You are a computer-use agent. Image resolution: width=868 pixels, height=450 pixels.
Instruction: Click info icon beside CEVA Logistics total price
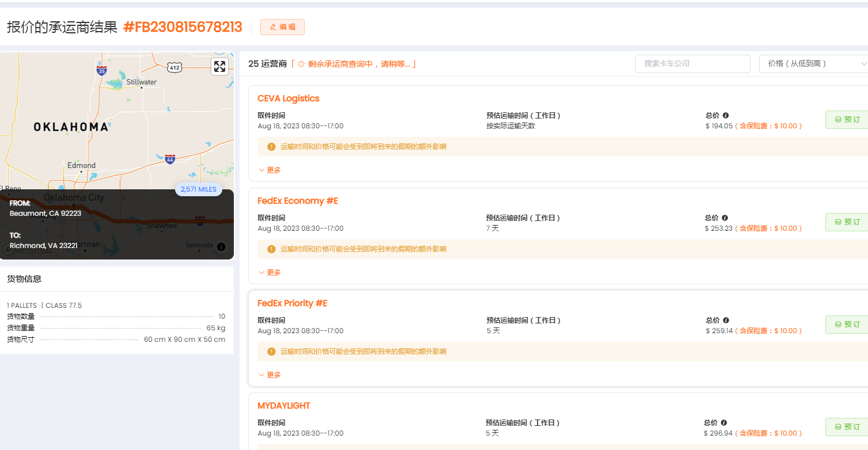pyautogui.click(x=726, y=116)
